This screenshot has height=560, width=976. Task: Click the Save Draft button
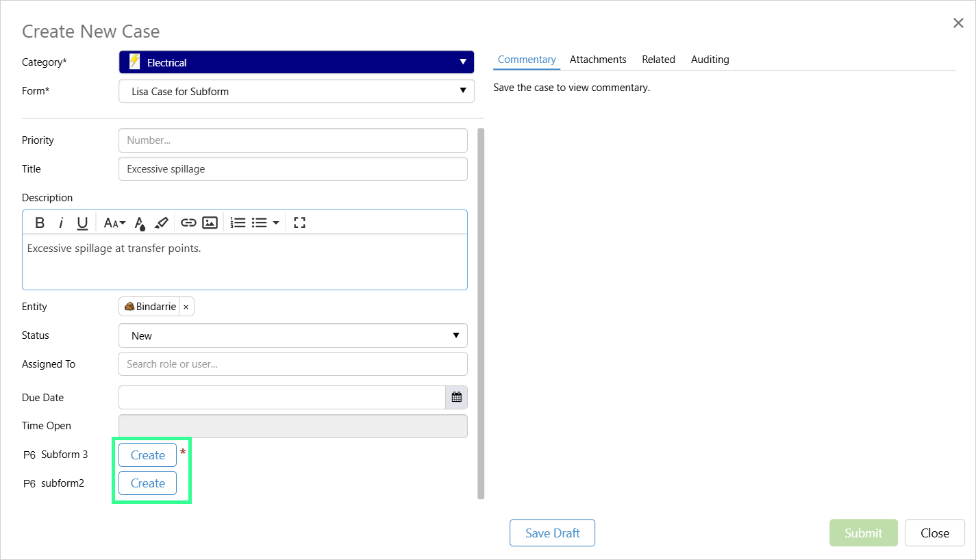[x=552, y=533]
